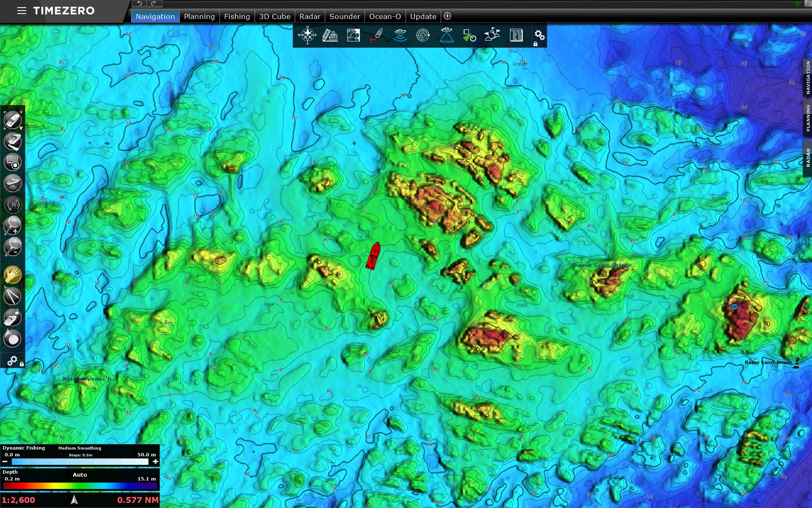
Task: Toggle the Auto depth shading mode
Action: tap(80, 475)
